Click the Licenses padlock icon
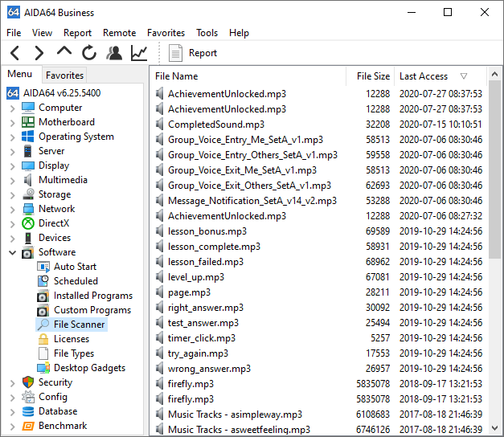Viewport: 504px width, 437px height. tap(43, 339)
